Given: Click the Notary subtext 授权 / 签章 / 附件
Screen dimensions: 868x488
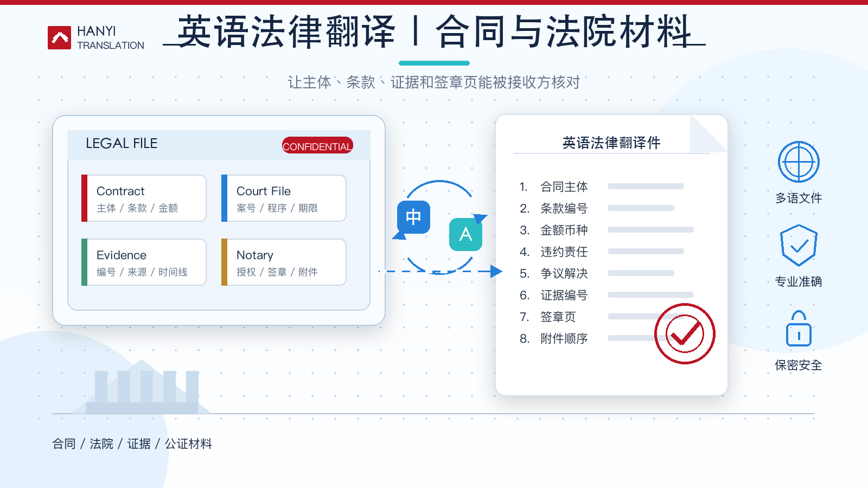Looking at the screenshot, I should [277, 272].
